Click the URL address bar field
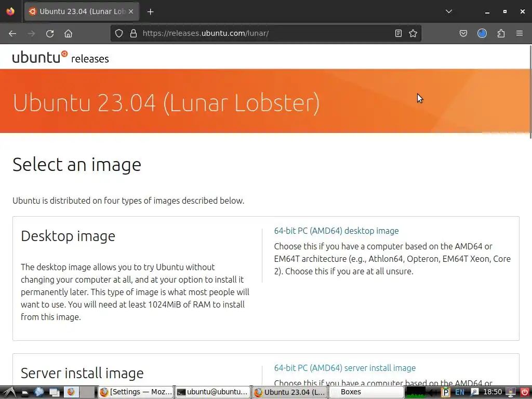Screen dimensions: 532x399 pos(265,33)
